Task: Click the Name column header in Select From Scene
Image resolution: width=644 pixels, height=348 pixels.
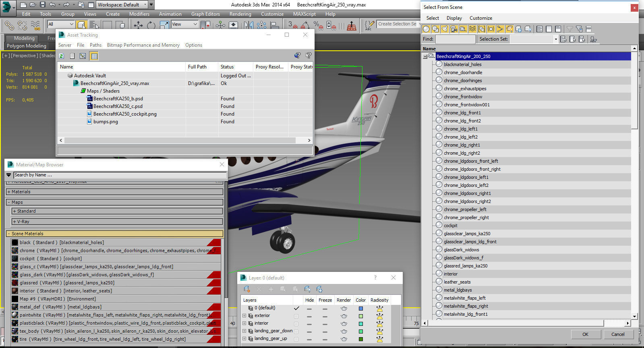Action: click(x=526, y=49)
